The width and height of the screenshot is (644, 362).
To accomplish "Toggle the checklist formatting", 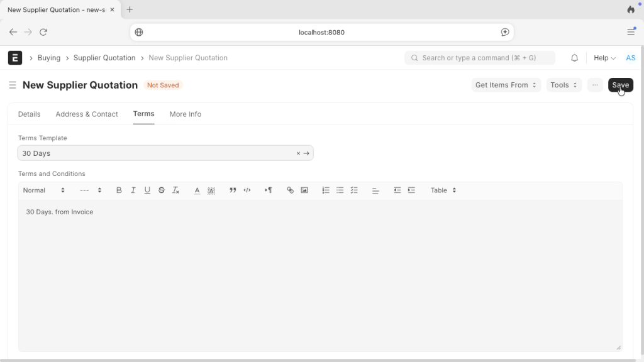I will (x=354, y=190).
